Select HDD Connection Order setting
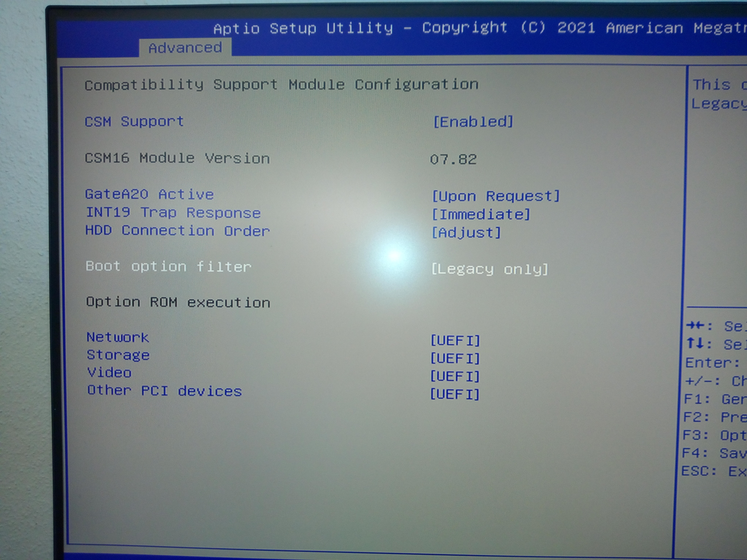This screenshot has width=747, height=560. pyautogui.click(x=177, y=231)
